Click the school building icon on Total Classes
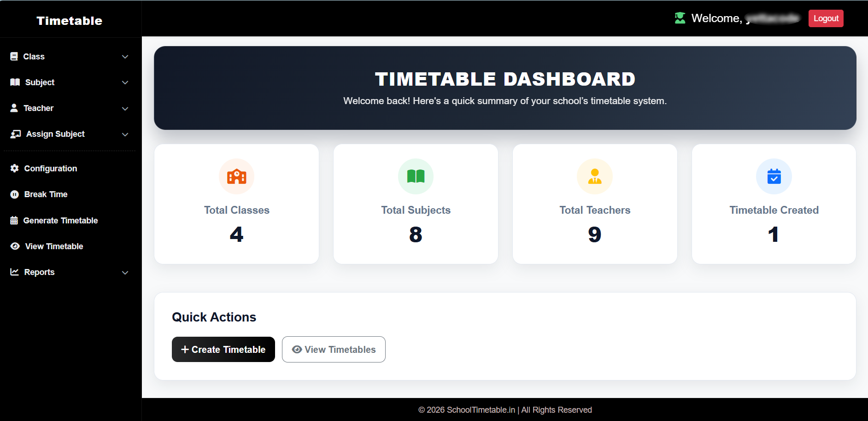The width and height of the screenshot is (868, 421). coord(236,176)
